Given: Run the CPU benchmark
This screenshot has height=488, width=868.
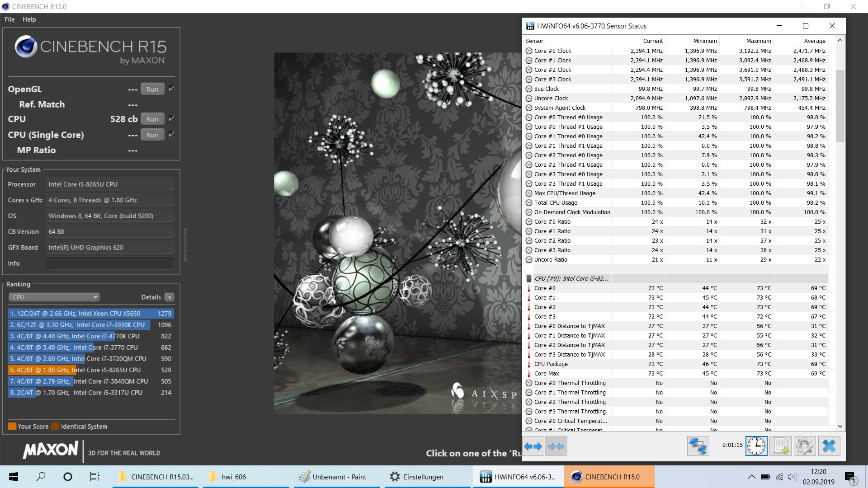Looking at the screenshot, I should coord(152,119).
